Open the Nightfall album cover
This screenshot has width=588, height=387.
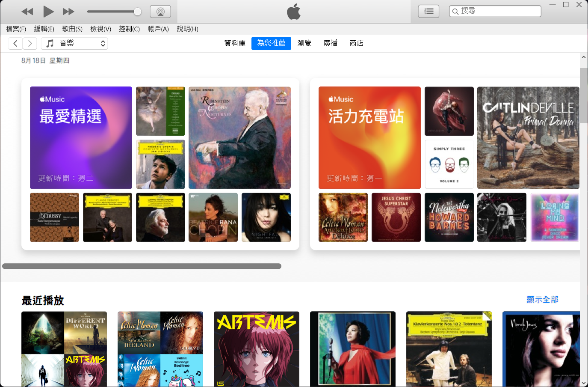click(x=266, y=217)
